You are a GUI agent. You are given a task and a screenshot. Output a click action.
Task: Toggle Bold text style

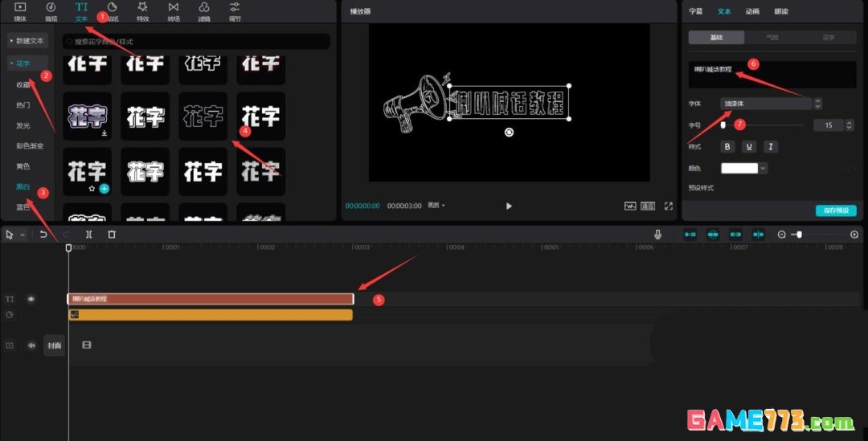727,147
